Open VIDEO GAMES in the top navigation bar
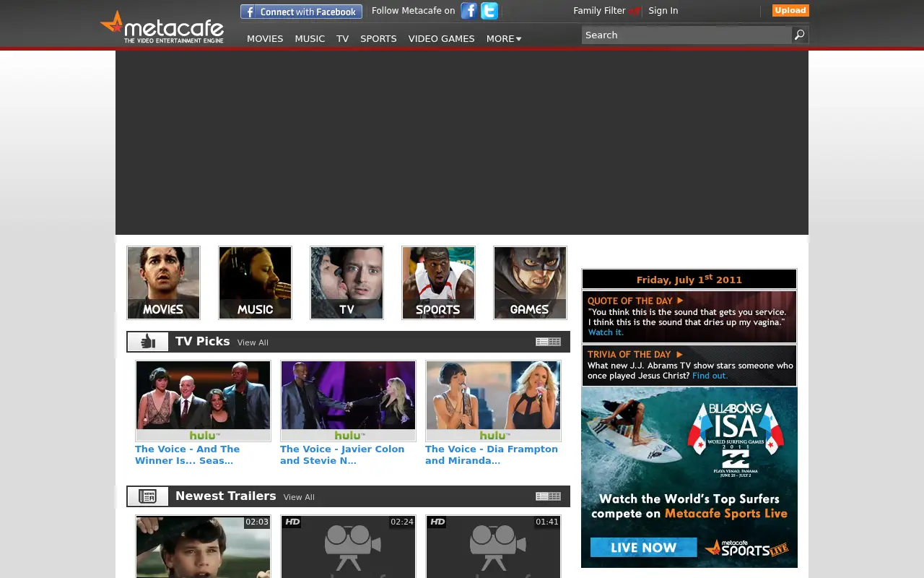 (441, 38)
